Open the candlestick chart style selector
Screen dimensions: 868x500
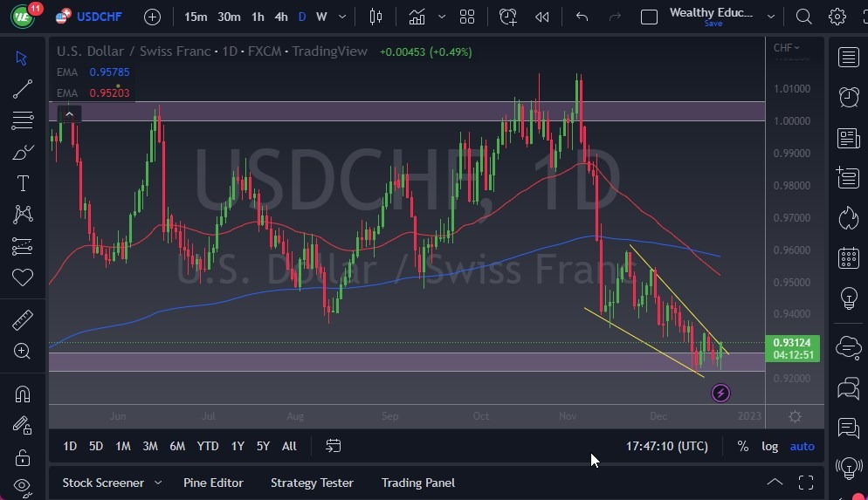click(x=375, y=17)
